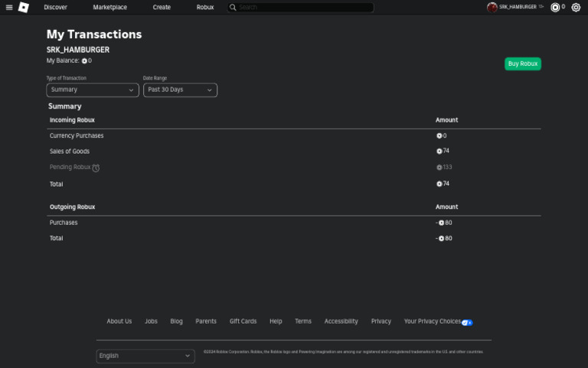Click the Purchases row under Outgoing Robux
This screenshot has height=368, width=588.
click(64, 223)
